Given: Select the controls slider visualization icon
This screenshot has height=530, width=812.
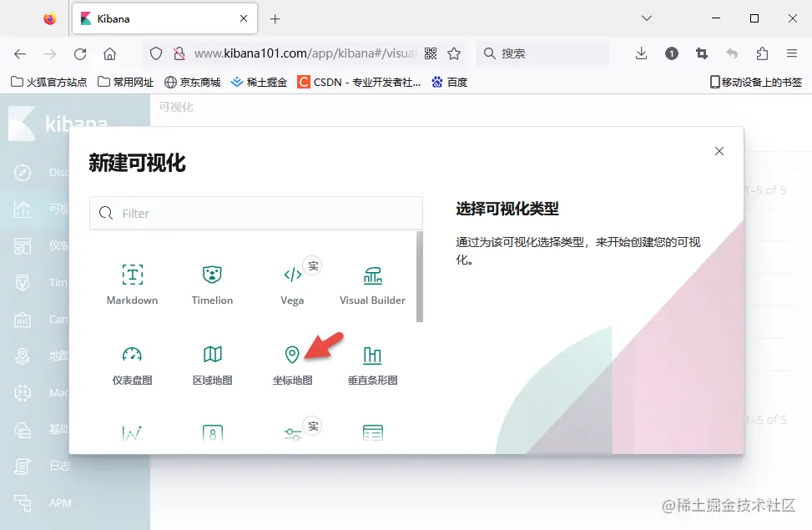Looking at the screenshot, I should (x=293, y=432).
